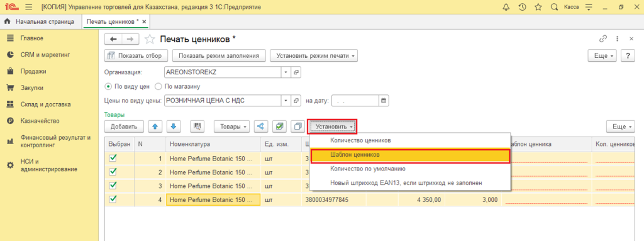Click the calendar icon next to date field

point(384,100)
